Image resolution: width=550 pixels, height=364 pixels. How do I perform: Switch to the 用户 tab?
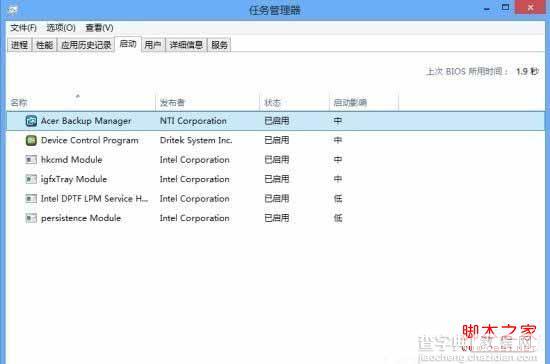pos(153,45)
